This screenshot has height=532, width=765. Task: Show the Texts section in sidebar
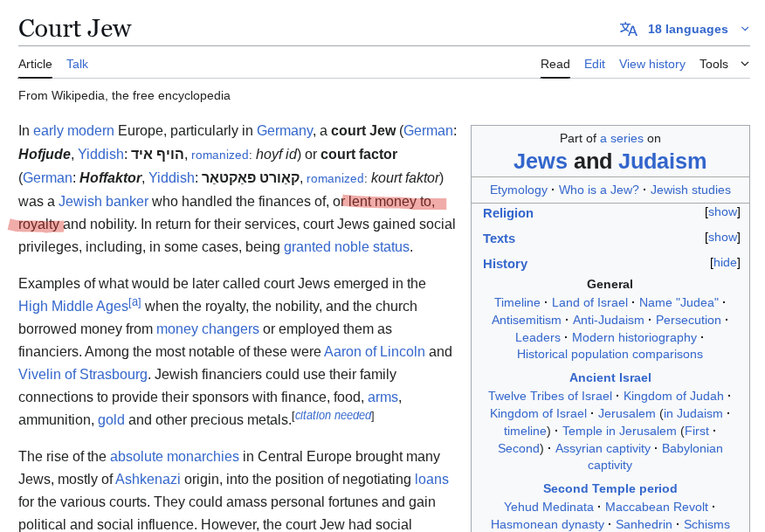pos(722,238)
